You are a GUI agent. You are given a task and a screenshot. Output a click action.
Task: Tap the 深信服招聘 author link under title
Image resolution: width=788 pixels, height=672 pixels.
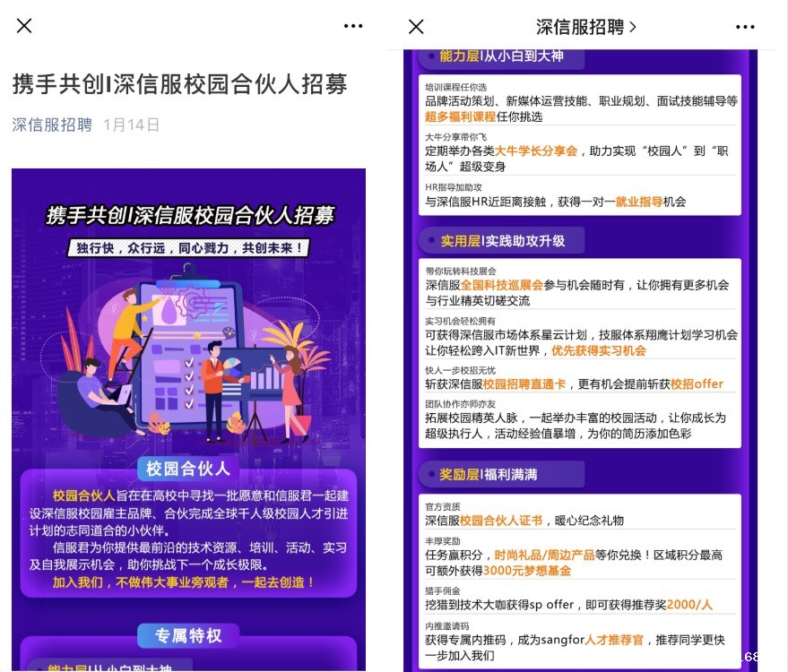(x=52, y=125)
